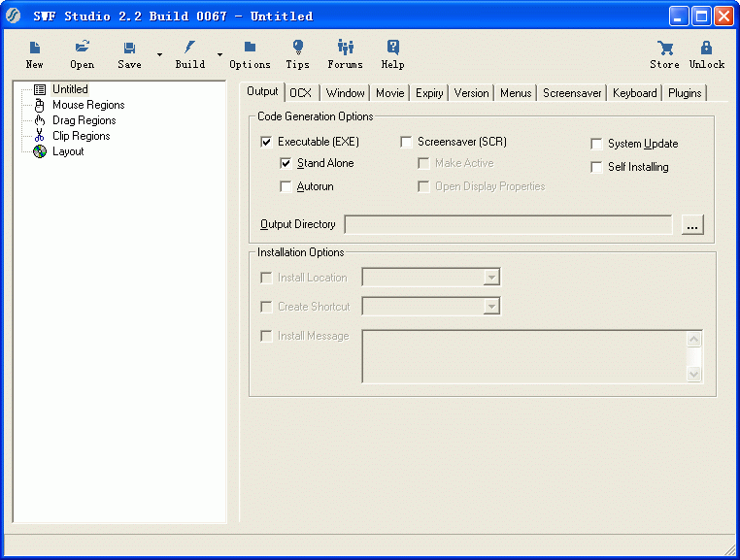Select the Untitled tree label
This screenshot has width=740, height=560.
tap(70, 89)
